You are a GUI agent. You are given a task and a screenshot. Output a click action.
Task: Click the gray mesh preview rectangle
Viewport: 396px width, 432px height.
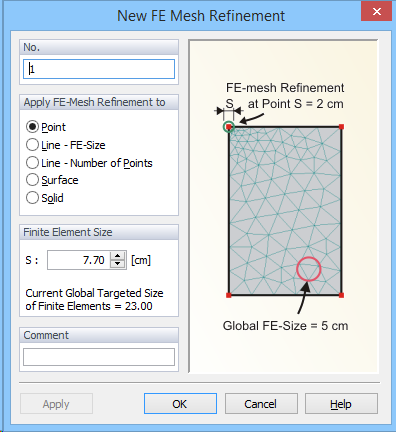pos(285,211)
